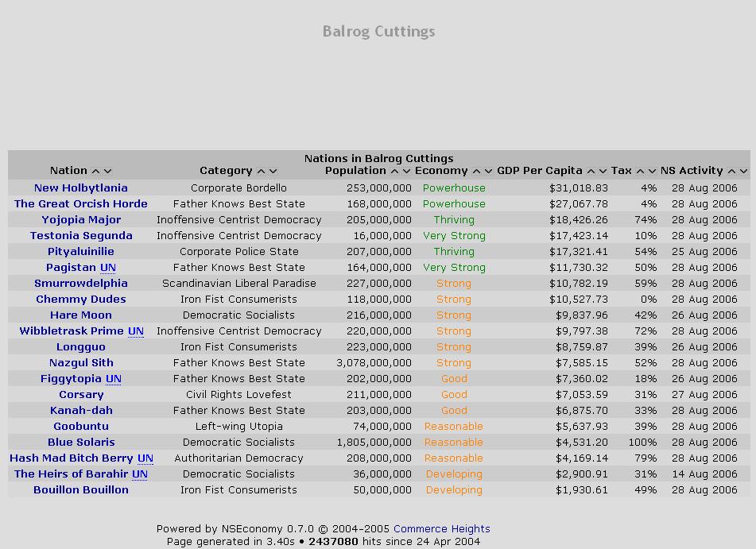The height and width of the screenshot is (549, 756).
Task: Sort NS Activity descending with down arrow
Action: pos(744,172)
